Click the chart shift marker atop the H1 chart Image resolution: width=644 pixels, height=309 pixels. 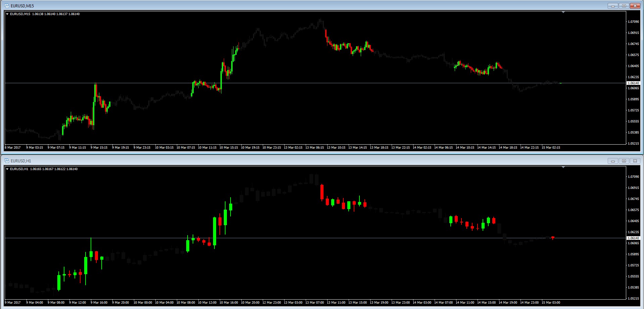(563, 167)
